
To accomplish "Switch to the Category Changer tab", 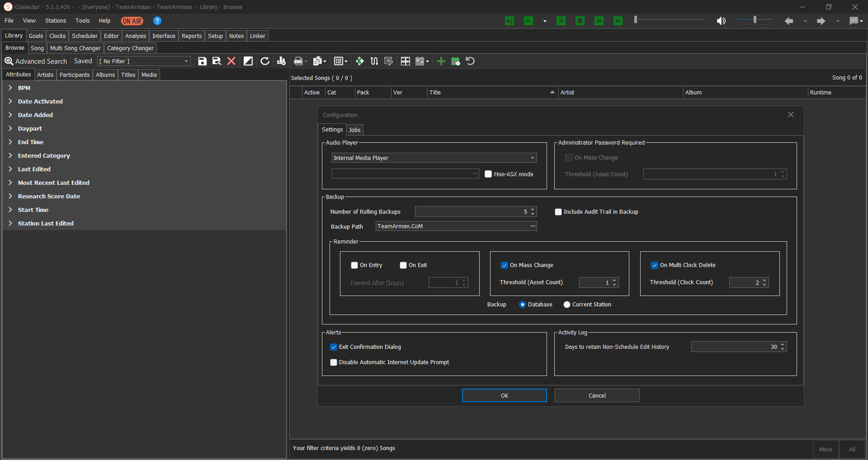I will pos(130,48).
